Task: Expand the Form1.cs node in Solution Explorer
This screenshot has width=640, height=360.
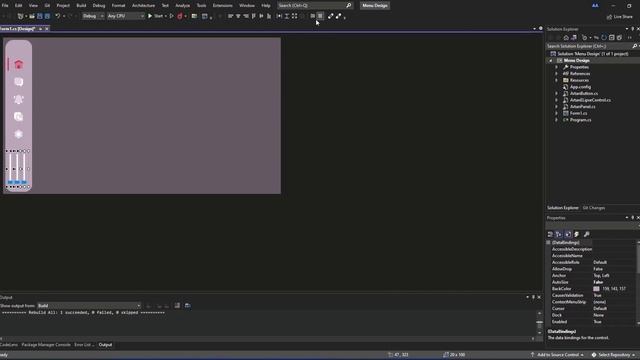Action: pyautogui.click(x=556, y=113)
